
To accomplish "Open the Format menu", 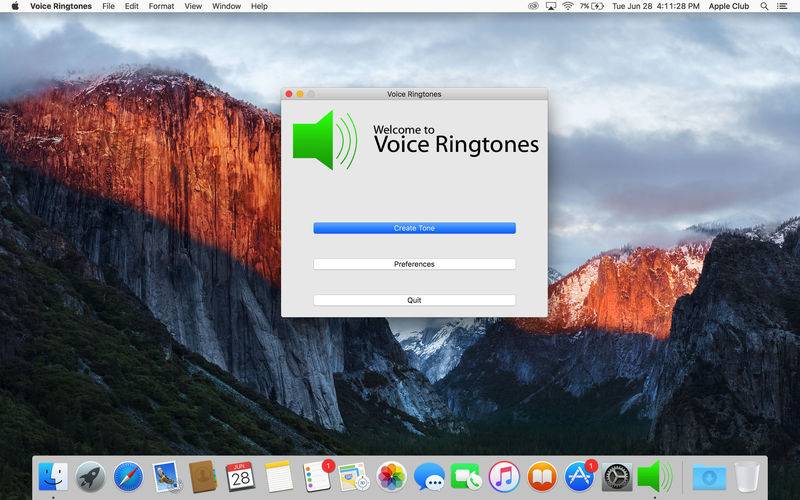I will (x=161, y=6).
